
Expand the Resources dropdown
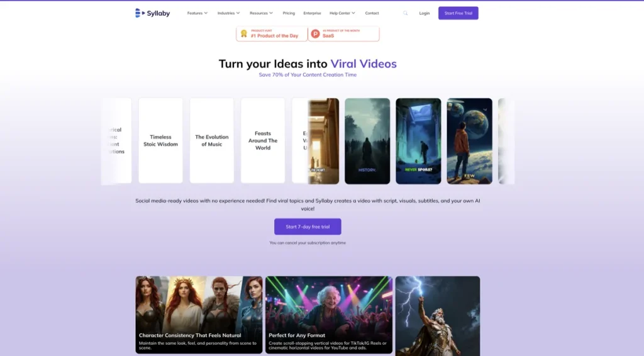pos(261,13)
